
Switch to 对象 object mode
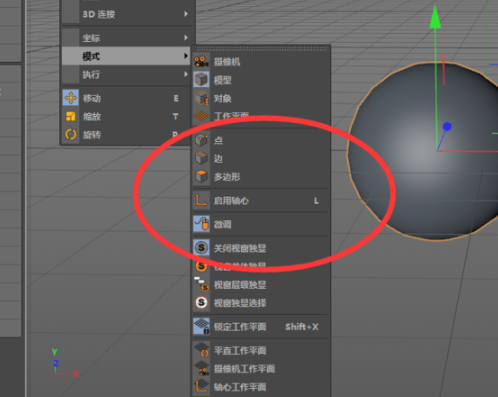261,98
